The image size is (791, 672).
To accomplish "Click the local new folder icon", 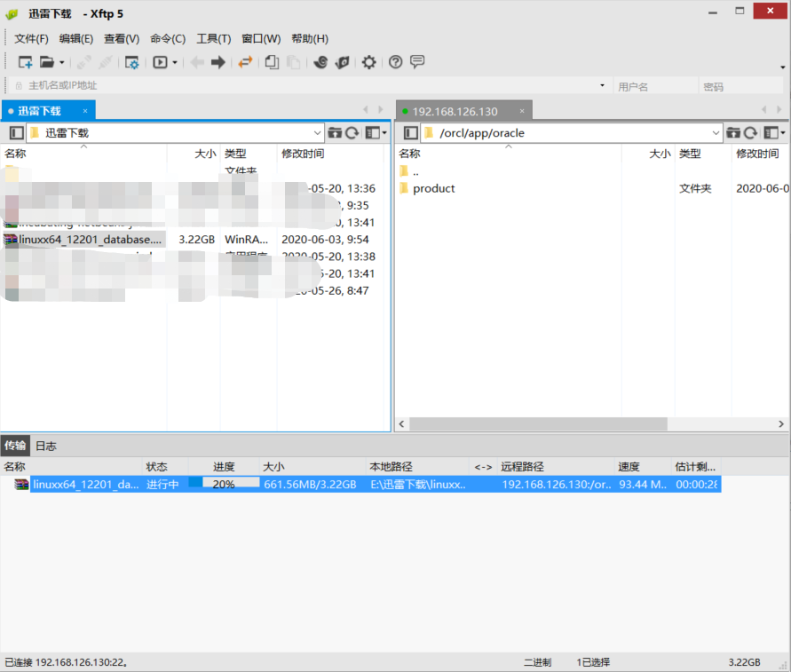I will [335, 133].
